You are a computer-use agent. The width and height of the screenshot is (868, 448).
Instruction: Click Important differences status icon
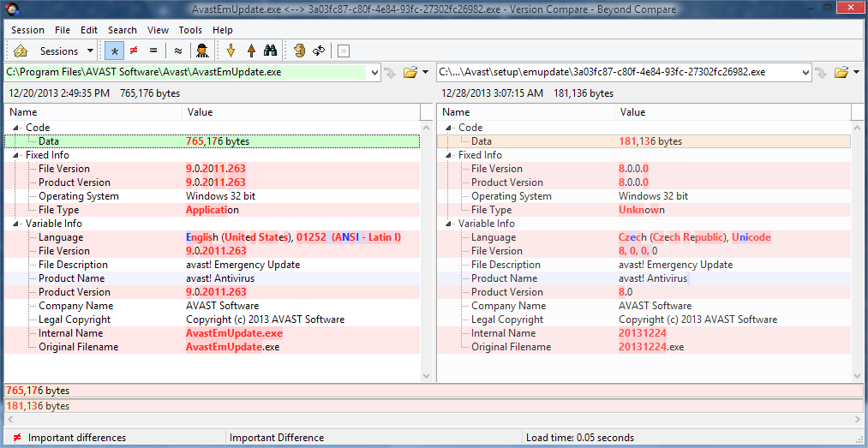[x=17, y=438]
